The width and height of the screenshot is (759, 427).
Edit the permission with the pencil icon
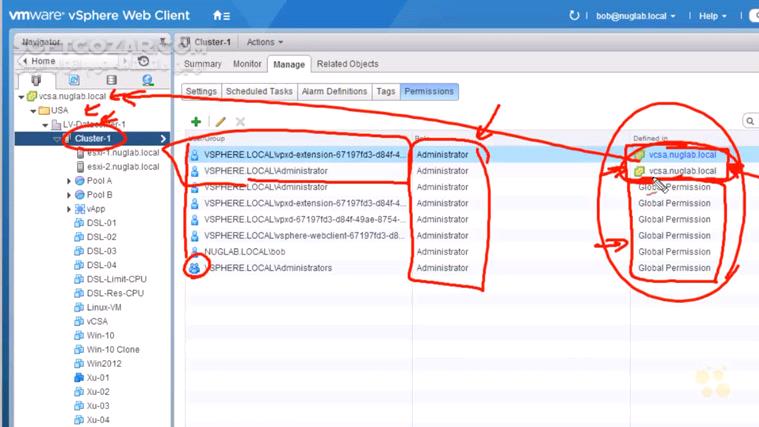click(221, 122)
